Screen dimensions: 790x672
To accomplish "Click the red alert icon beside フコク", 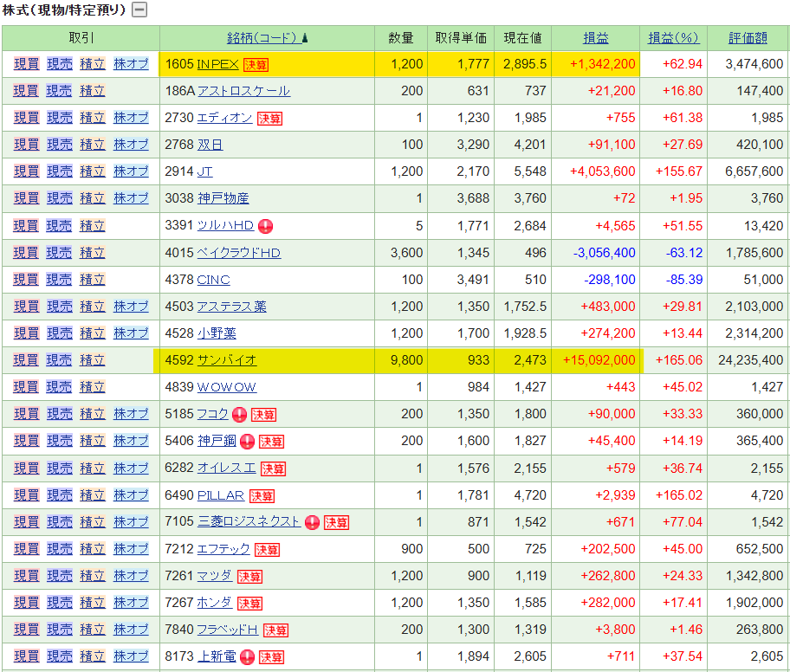I will tap(240, 415).
